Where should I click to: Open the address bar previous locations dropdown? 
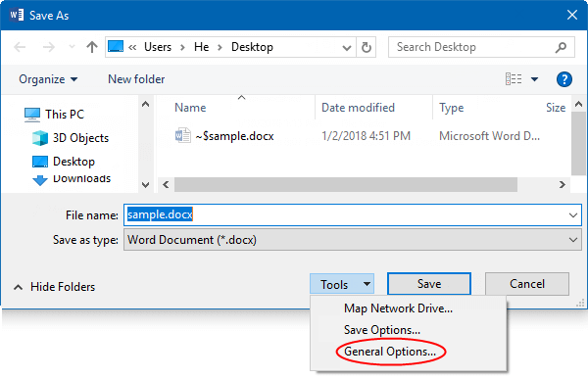tap(347, 48)
